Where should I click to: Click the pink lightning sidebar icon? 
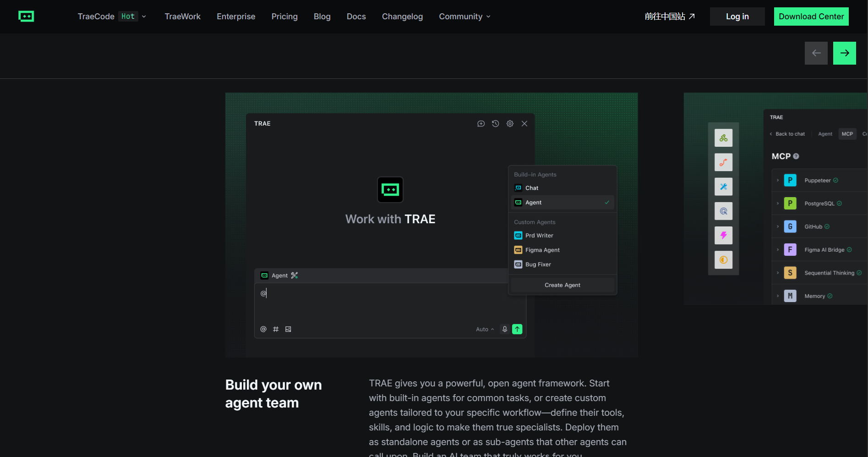tap(724, 236)
